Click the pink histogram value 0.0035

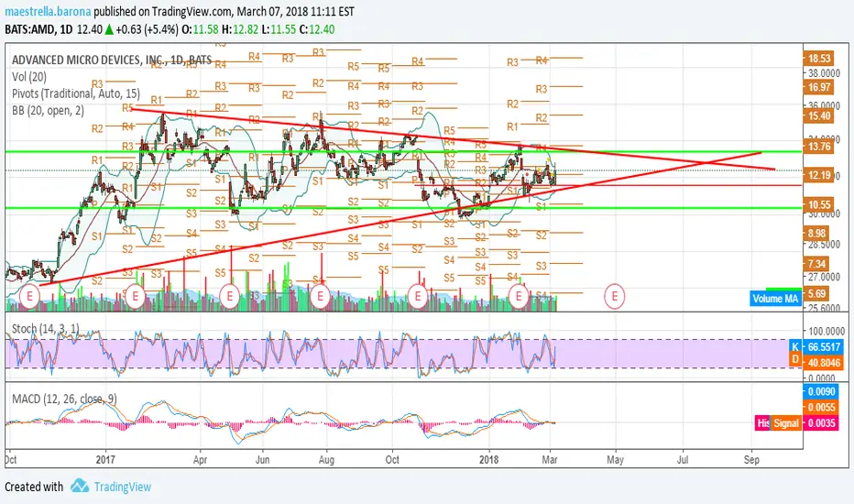(821, 422)
